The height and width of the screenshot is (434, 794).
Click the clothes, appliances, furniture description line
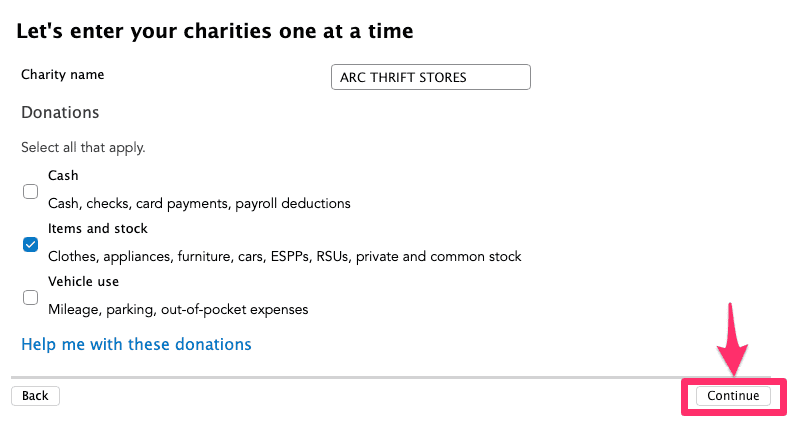[284, 256]
